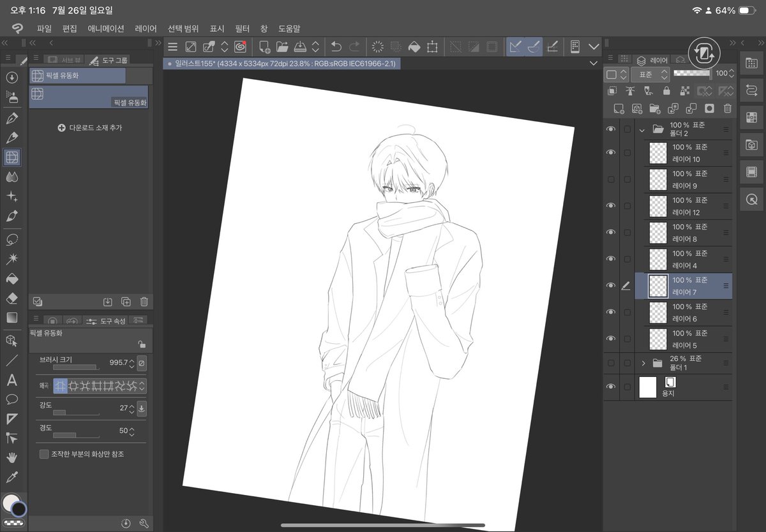Click the Undo arrow in command bar

(336, 47)
